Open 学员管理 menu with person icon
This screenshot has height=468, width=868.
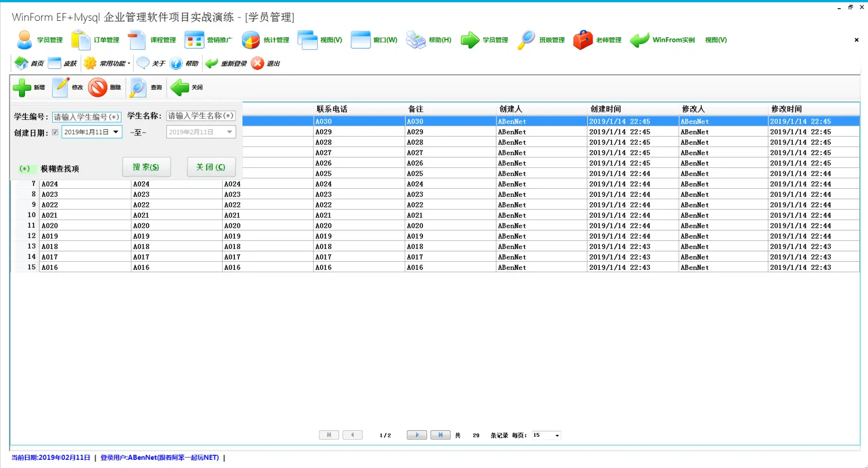tap(39, 40)
